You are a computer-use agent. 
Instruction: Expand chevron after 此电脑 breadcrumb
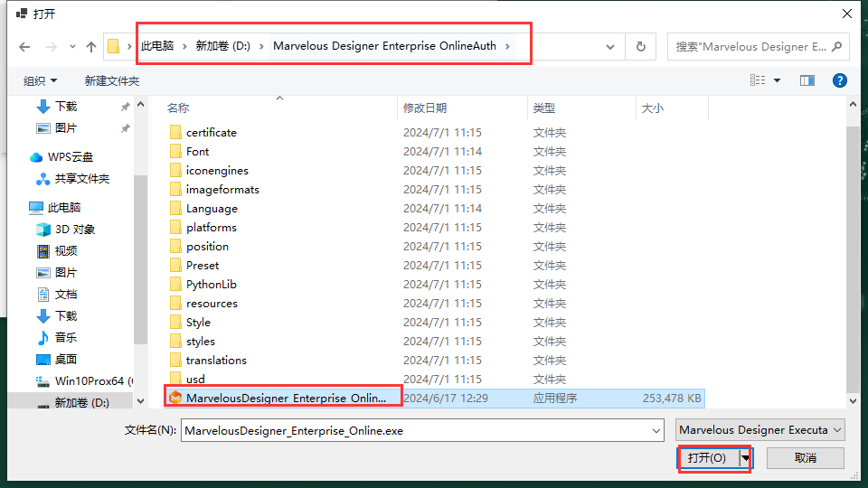[x=184, y=46]
